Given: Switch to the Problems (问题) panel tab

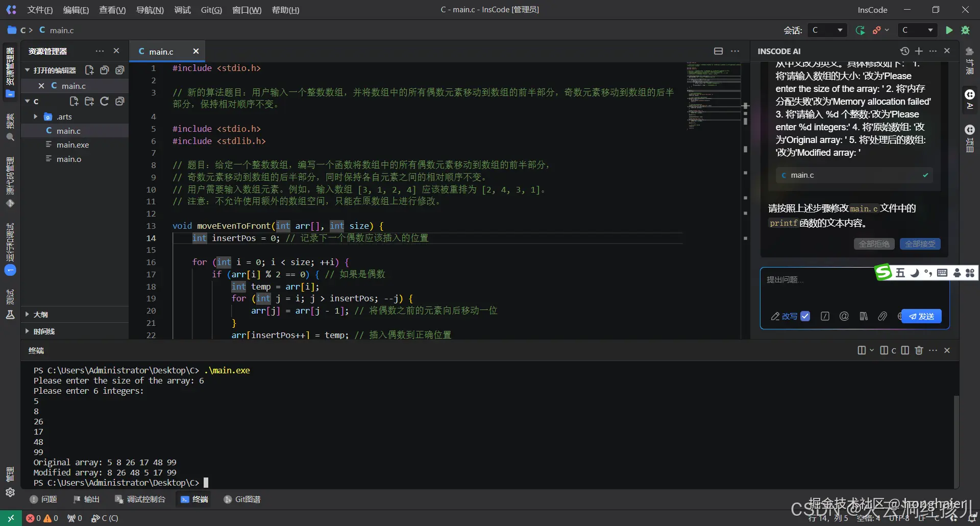Looking at the screenshot, I should pyautogui.click(x=43, y=499).
